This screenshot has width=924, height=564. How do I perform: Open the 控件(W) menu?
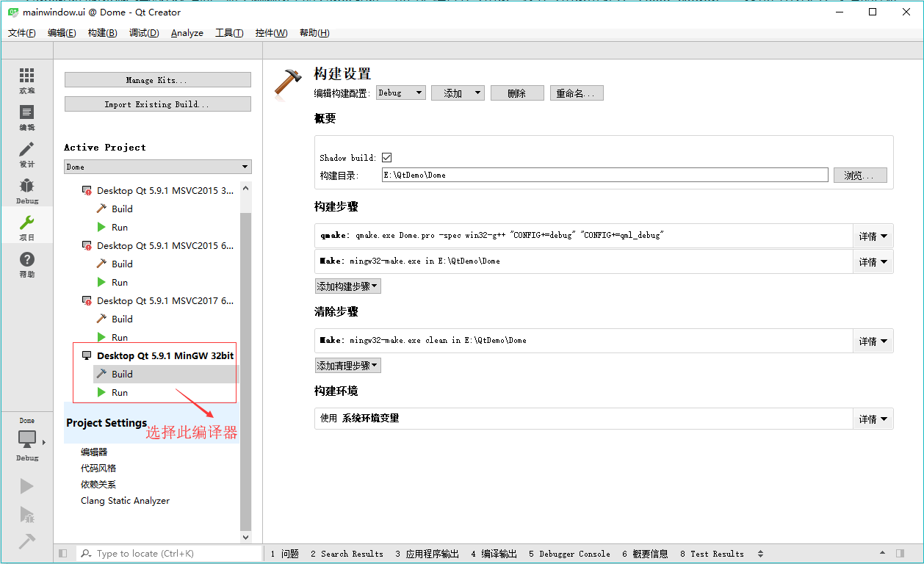pos(271,33)
